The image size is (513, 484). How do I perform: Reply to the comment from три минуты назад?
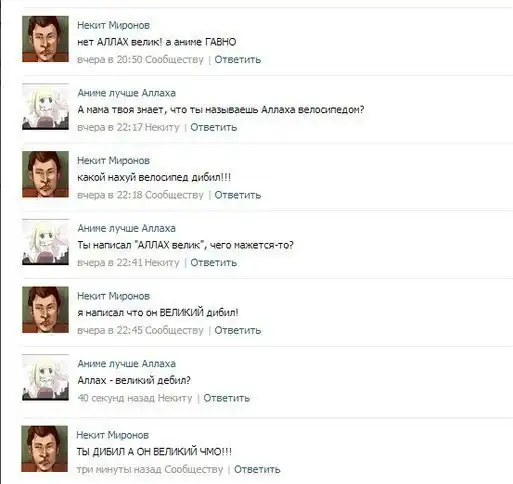point(257,469)
